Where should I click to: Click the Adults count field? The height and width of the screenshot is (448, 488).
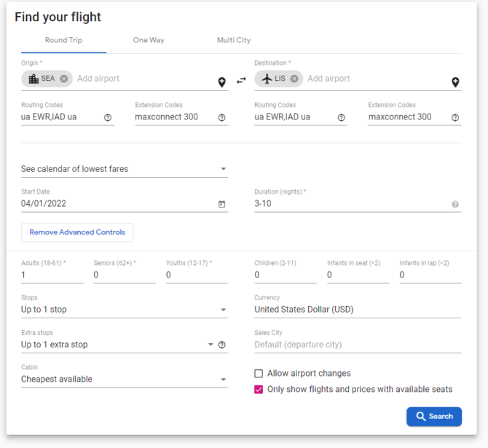point(52,275)
